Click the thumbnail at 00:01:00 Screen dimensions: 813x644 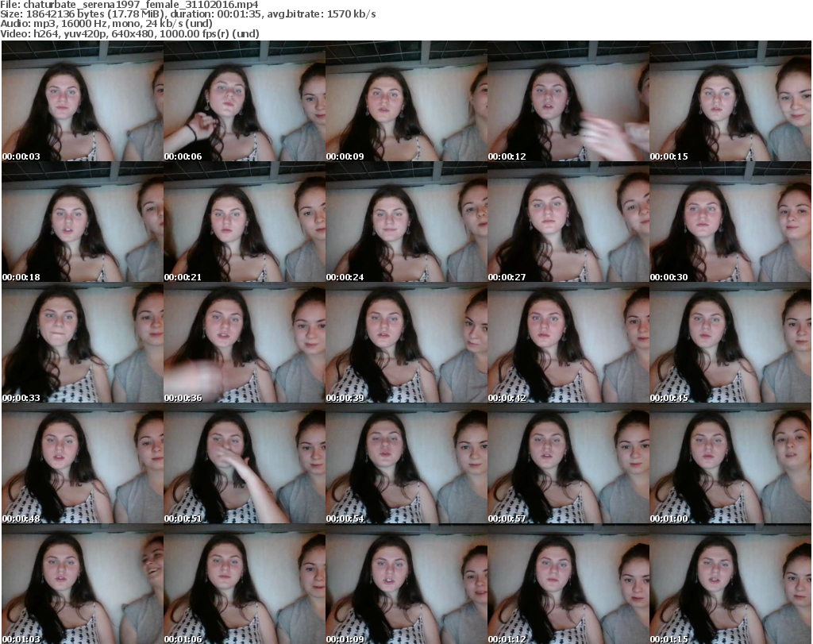tap(730, 464)
